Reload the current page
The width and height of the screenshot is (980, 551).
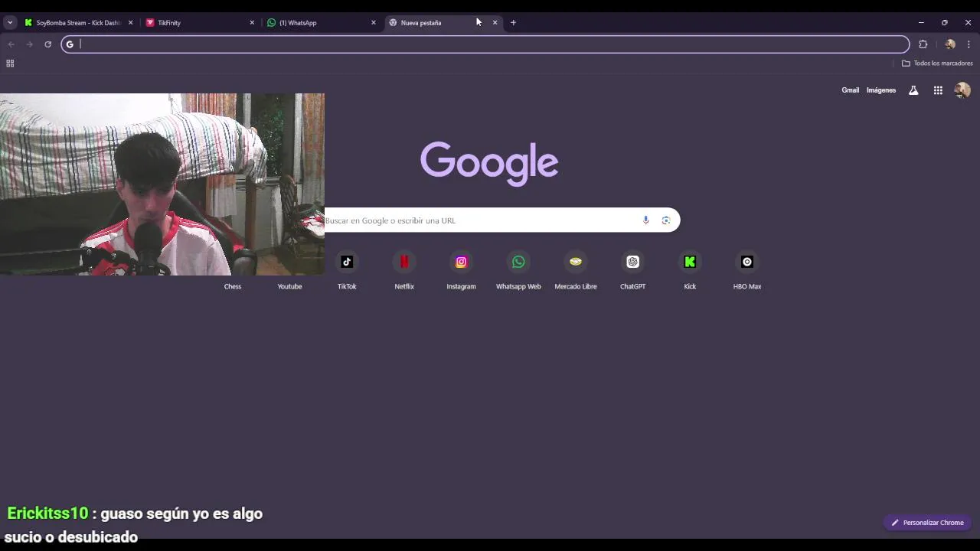coord(47,44)
